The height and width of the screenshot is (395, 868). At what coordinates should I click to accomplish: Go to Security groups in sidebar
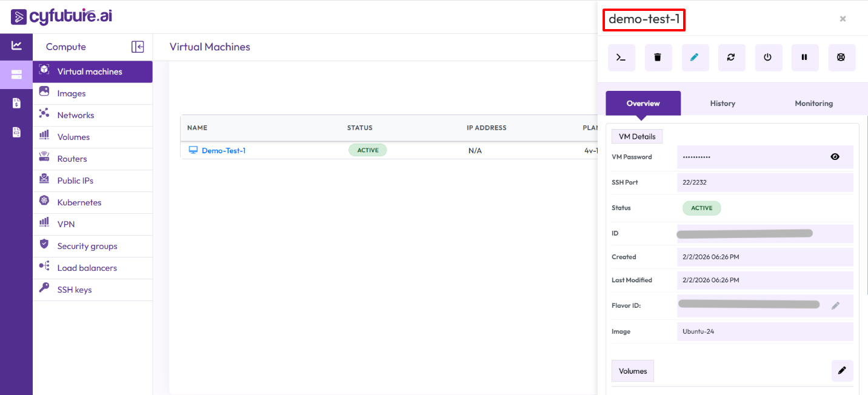[x=87, y=246]
